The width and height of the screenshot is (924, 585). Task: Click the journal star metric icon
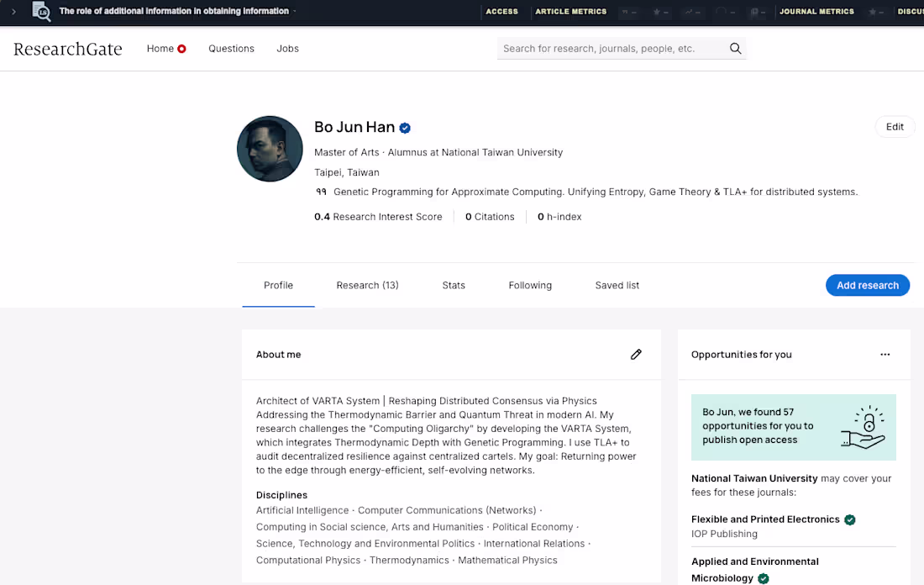click(875, 12)
